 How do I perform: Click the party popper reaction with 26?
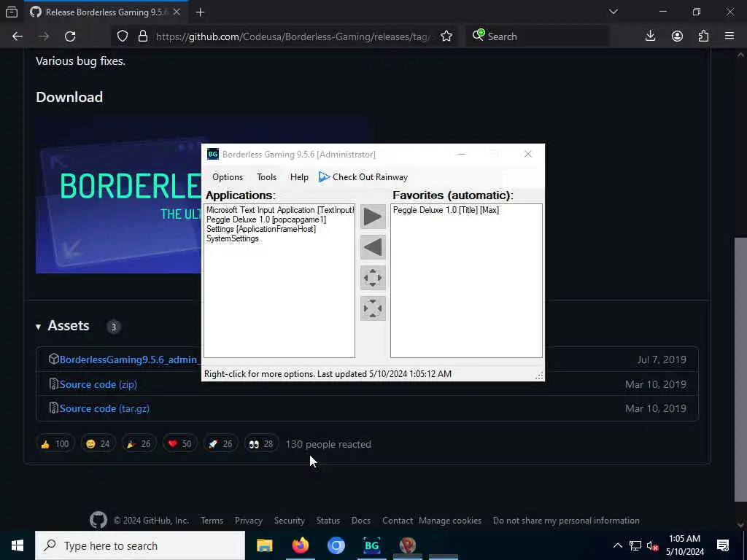point(139,444)
